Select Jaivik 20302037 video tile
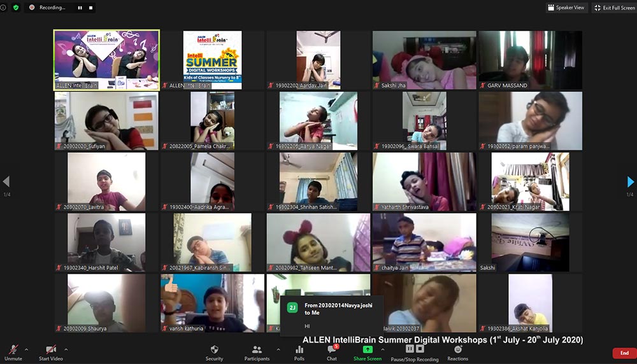This screenshot has width=637, height=364. point(424,304)
